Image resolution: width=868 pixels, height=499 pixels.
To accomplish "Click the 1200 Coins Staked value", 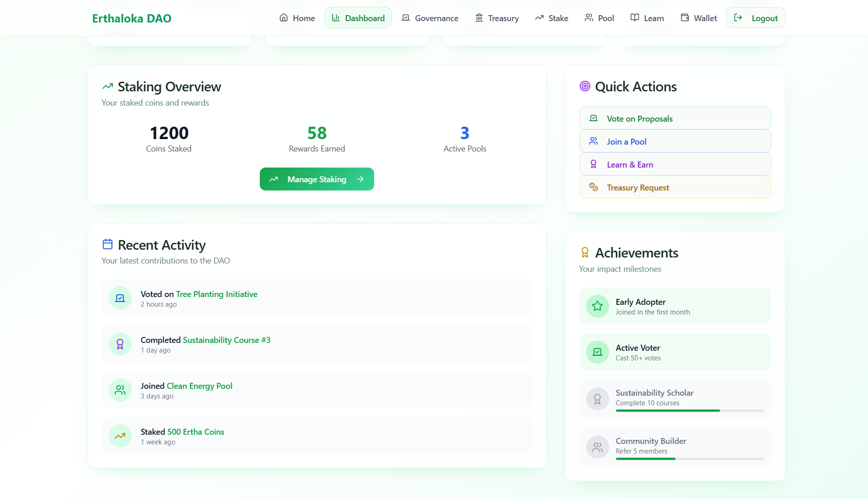I will pos(169,133).
